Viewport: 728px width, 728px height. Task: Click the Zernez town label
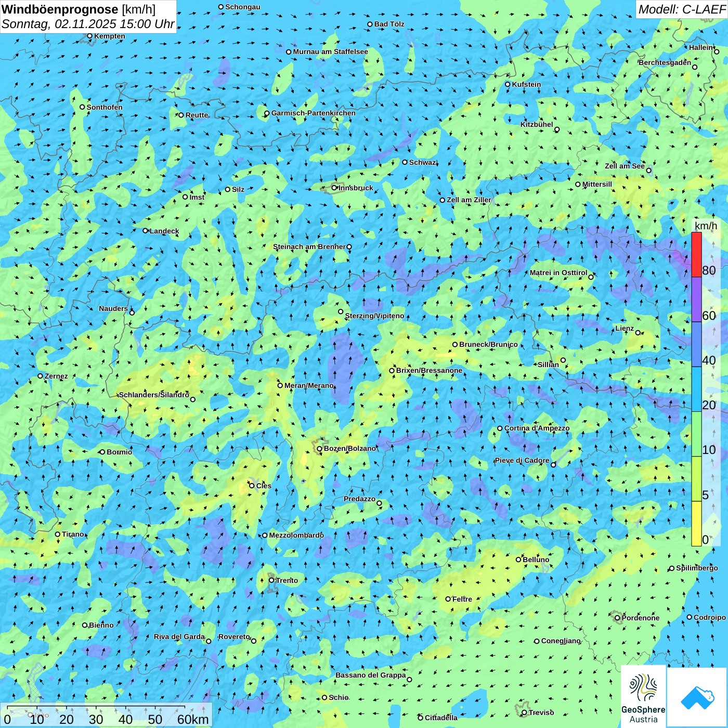pyautogui.click(x=56, y=376)
